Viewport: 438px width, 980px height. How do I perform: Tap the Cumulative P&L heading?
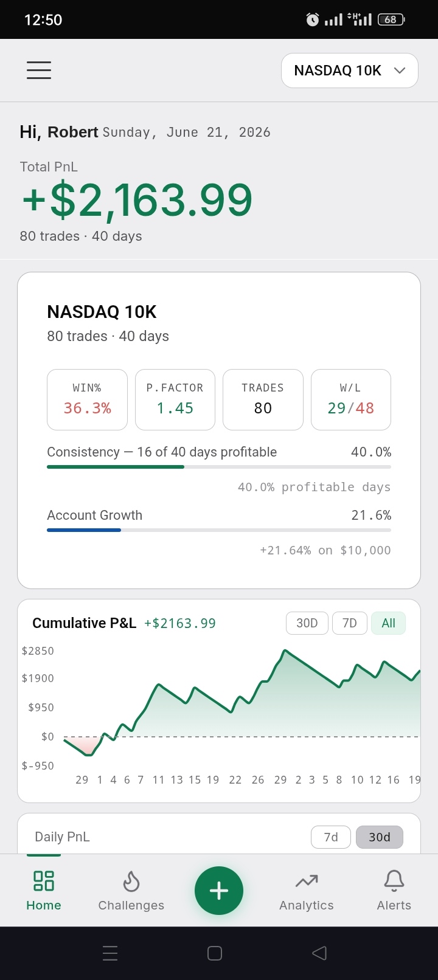tap(84, 623)
